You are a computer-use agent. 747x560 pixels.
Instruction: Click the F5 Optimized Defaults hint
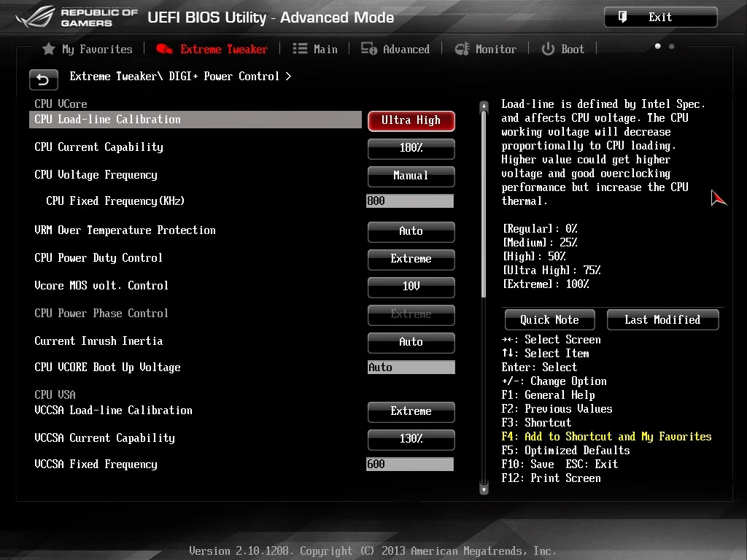(565, 450)
